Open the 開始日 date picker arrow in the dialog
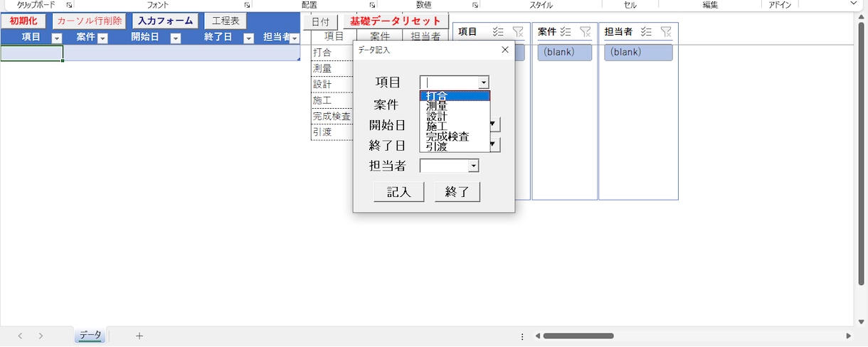This screenshot has width=868, height=347. [x=494, y=124]
